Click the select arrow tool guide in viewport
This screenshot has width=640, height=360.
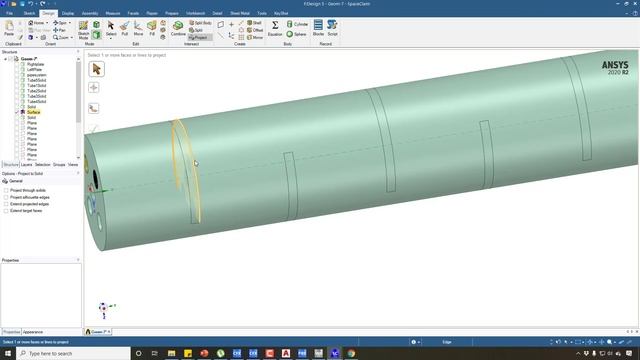[x=96, y=69]
